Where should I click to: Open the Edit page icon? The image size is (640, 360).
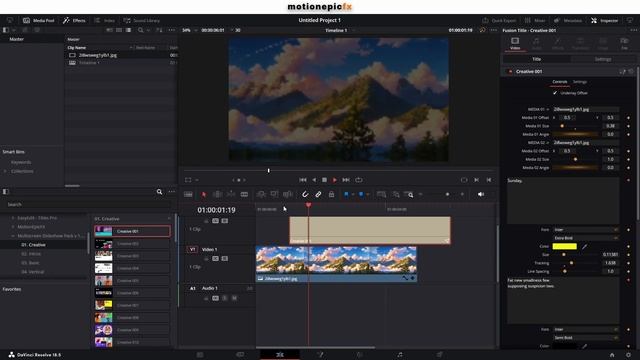pyautogui.click(x=280, y=355)
